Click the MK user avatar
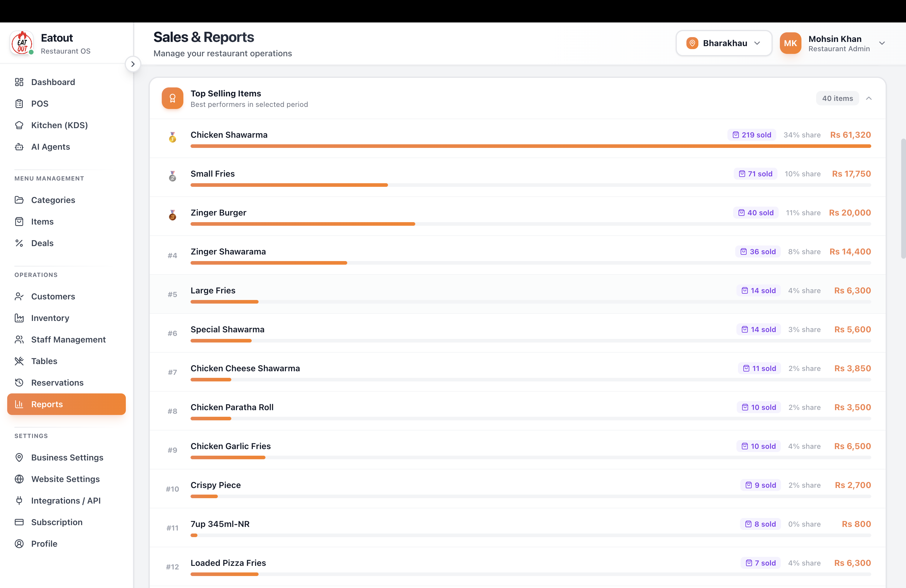 click(790, 43)
